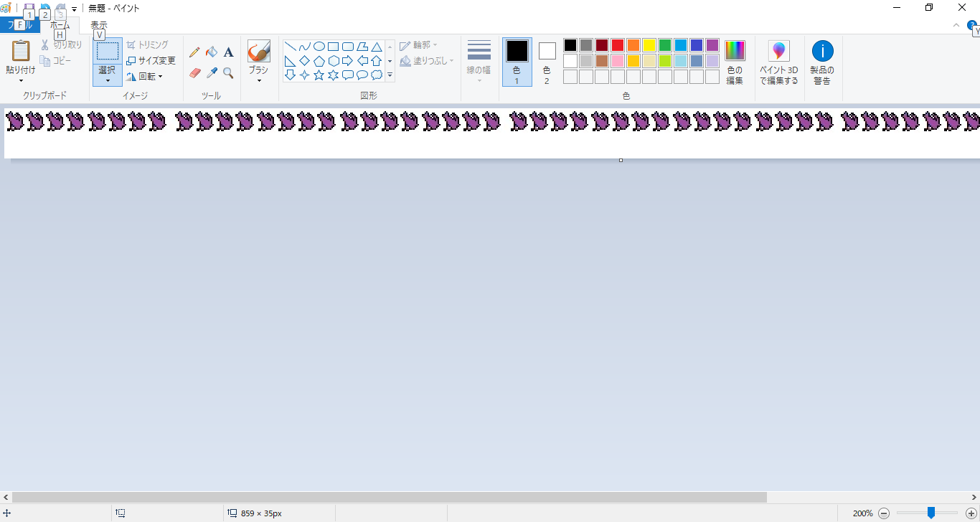This screenshot has height=522, width=980.
Task: Select the Color picker eyedropper tool
Action: click(x=212, y=72)
